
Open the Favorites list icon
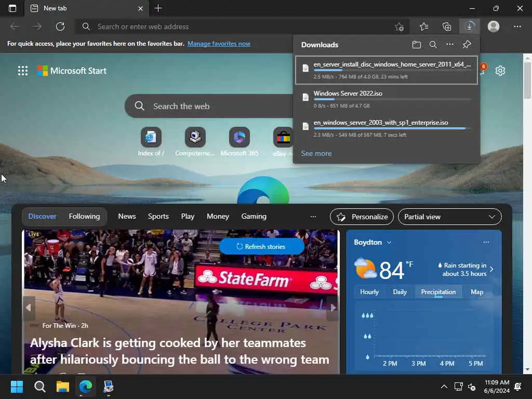pyautogui.click(x=424, y=26)
